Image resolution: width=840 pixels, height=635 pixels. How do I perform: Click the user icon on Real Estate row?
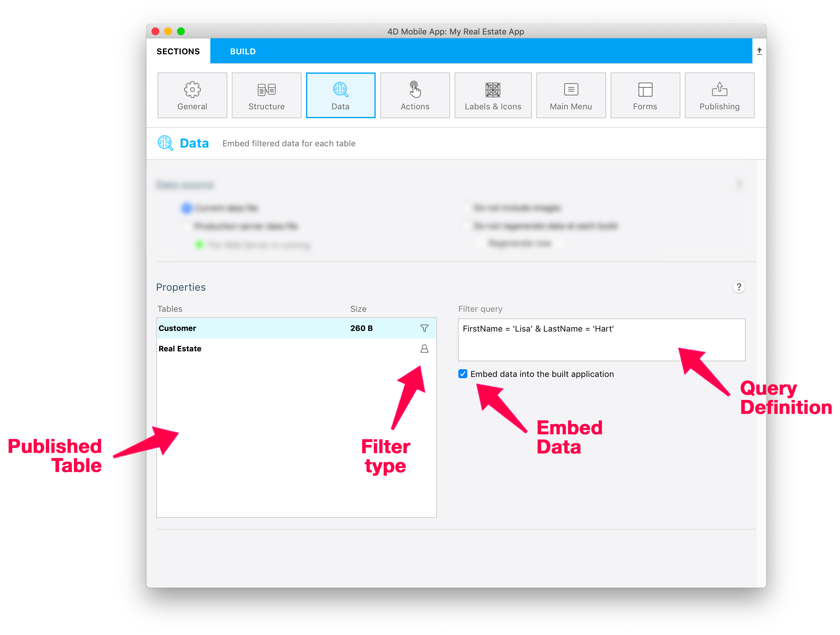pyautogui.click(x=422, y=348)
